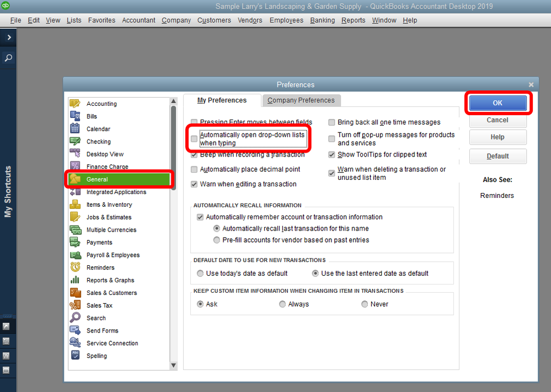
Task: Uncheck Warn when editing a transaction
Action: pos(194,184)
